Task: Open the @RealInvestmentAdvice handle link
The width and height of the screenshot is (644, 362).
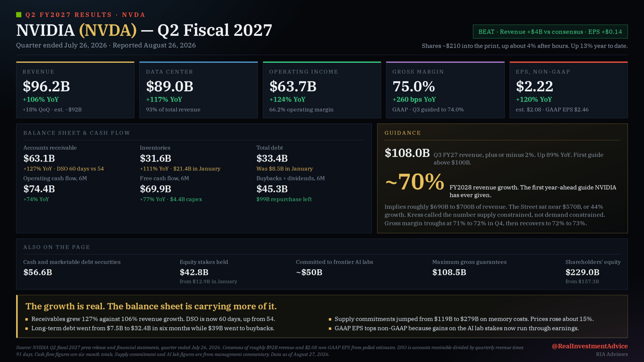Action: click(590, 346)
